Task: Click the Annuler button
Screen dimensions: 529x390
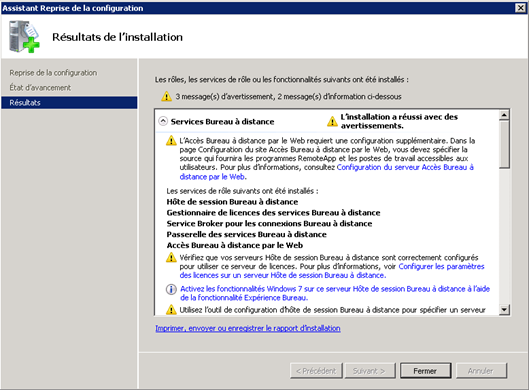Action: (x=481, y=371)
